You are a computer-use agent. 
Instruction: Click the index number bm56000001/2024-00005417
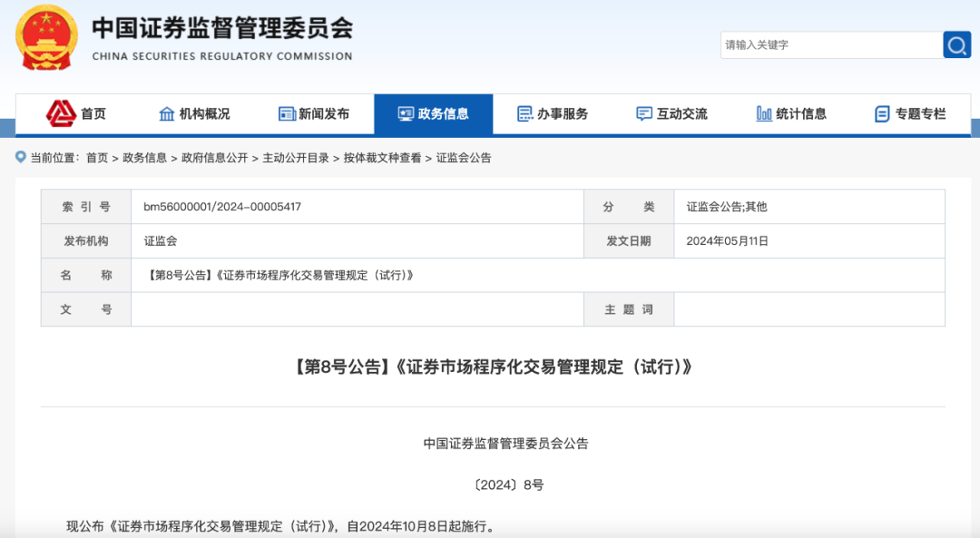point(222,207)
